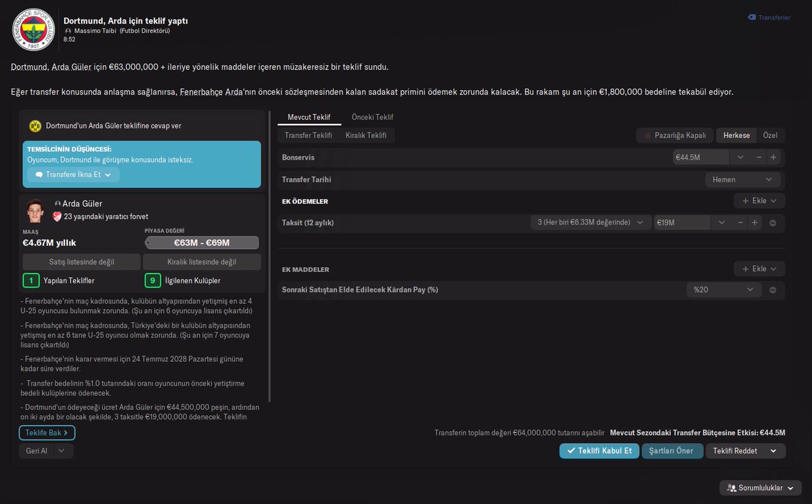This screenshot has width=812, height=504.
Task: Click the Bonservis €44.5M input field
Action: (x=701, y=157)
